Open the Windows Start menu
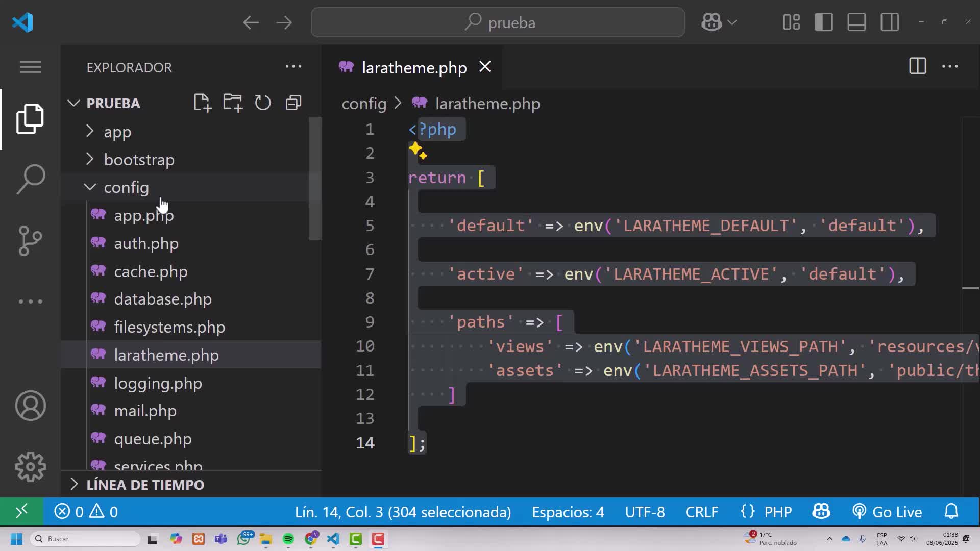The image size is (980, 551). (x=16, y=539)
